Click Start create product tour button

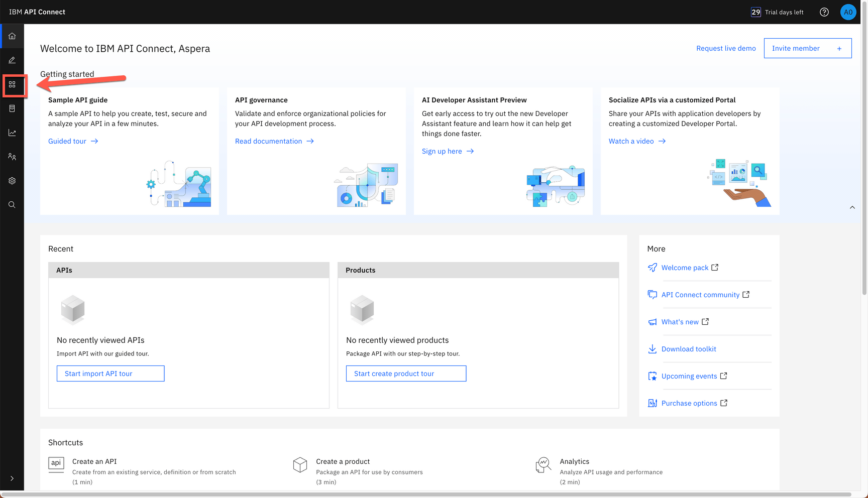tap(406, 374)
